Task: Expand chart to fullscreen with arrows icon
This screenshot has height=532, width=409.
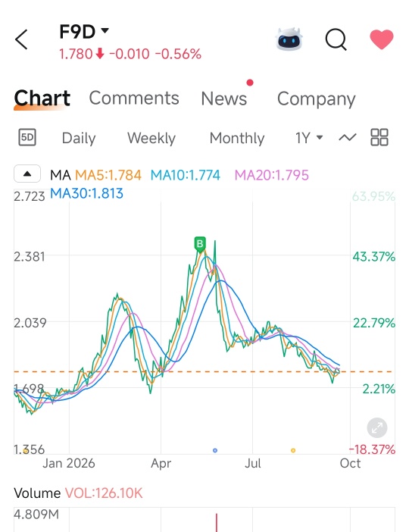Action: (x=377, y=428)
